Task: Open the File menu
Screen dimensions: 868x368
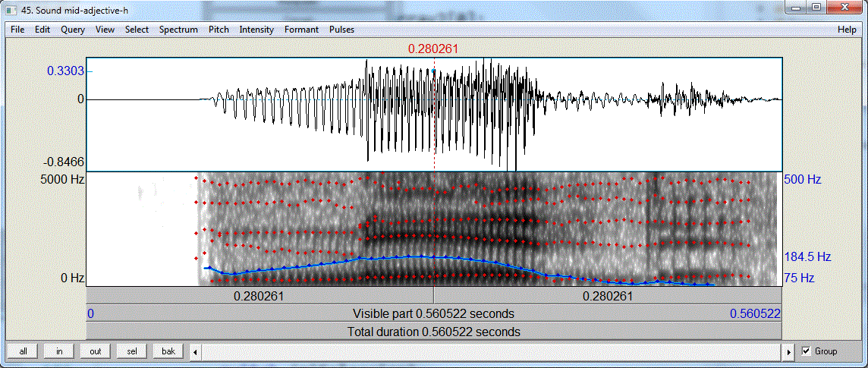Action: point(17,30)
